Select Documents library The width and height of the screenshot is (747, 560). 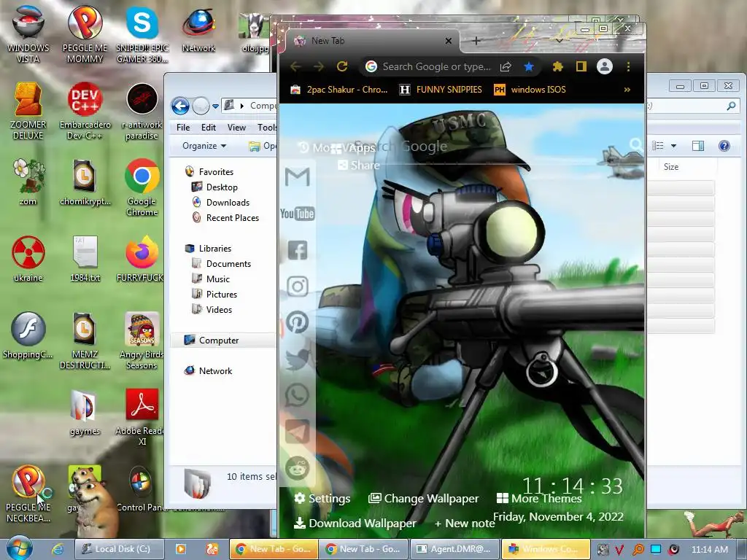coord(222,264)
